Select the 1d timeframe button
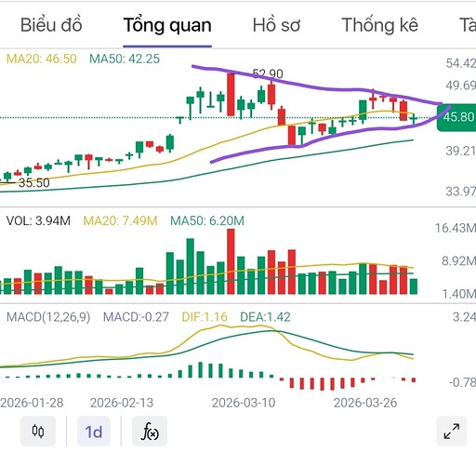476x465 pixels. point(94,432)
